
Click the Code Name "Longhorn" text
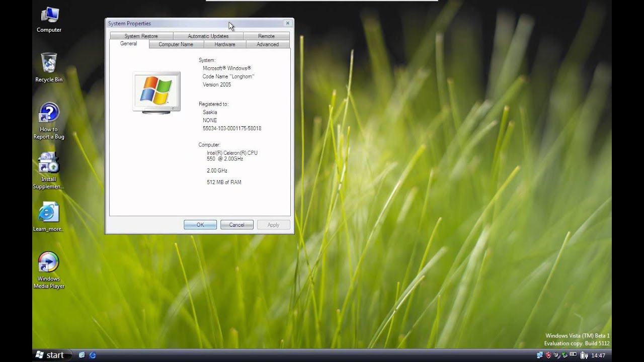coord(228,76)
